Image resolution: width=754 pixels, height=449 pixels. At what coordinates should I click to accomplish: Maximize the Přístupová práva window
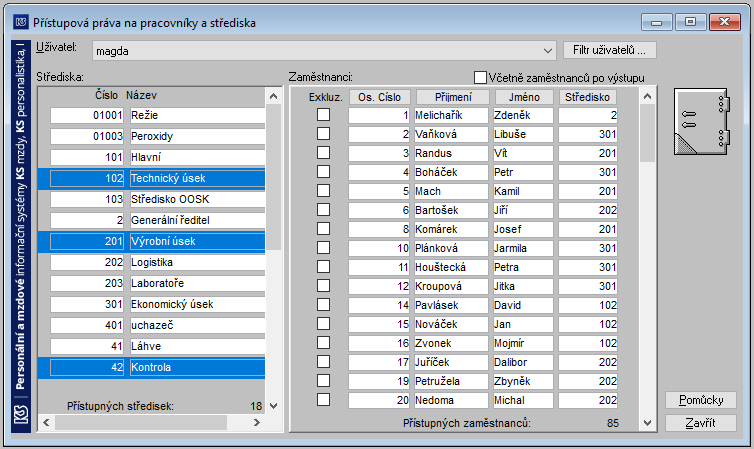[x=691, y=22]
